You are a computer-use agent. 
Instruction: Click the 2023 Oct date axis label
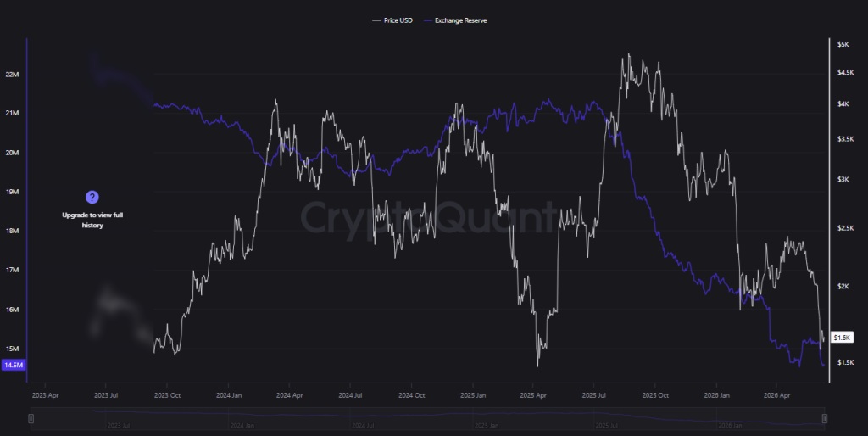[x=167, y=395]
